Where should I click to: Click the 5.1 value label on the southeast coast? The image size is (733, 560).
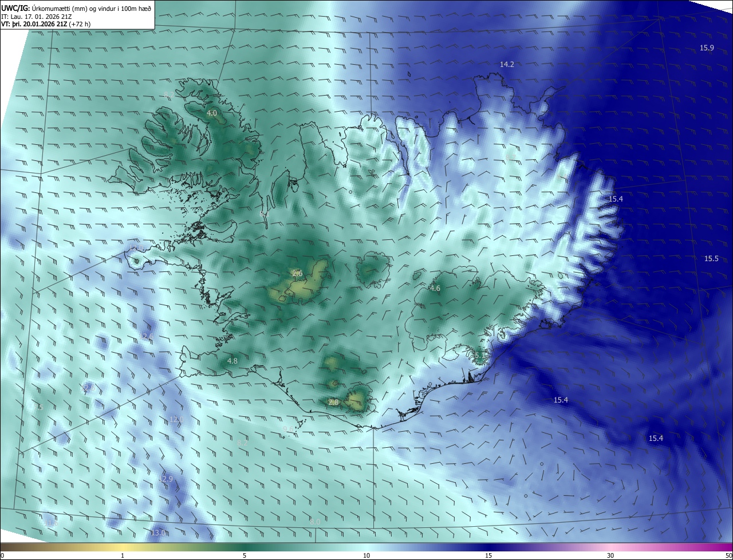[480, 356]
